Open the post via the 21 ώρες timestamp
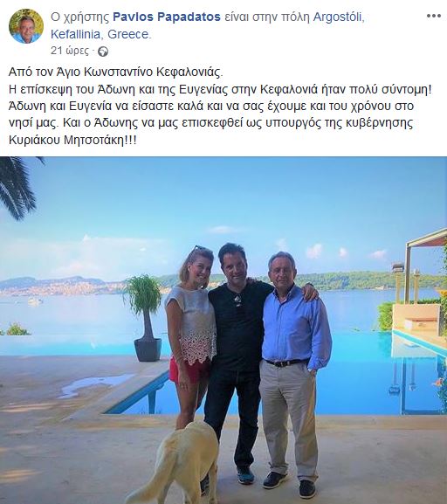The height and width of the screenshot is (504, 447). [70, 51]
